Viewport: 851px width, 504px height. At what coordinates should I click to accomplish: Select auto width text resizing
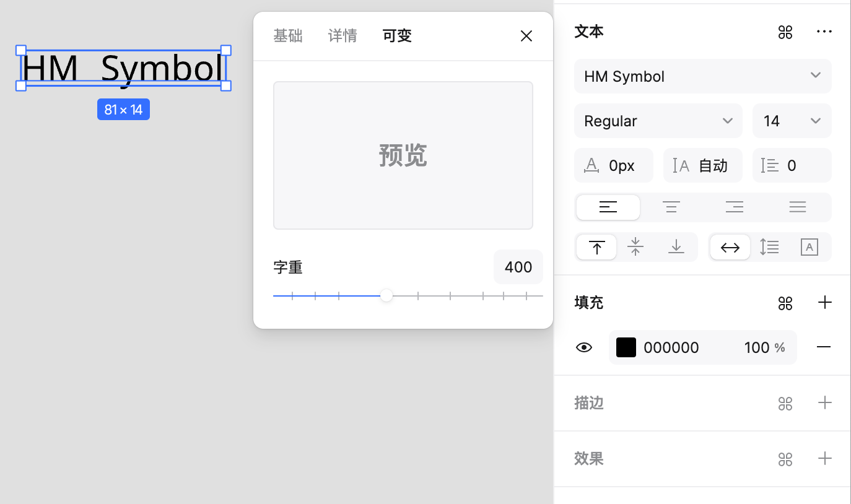[730, 247]
